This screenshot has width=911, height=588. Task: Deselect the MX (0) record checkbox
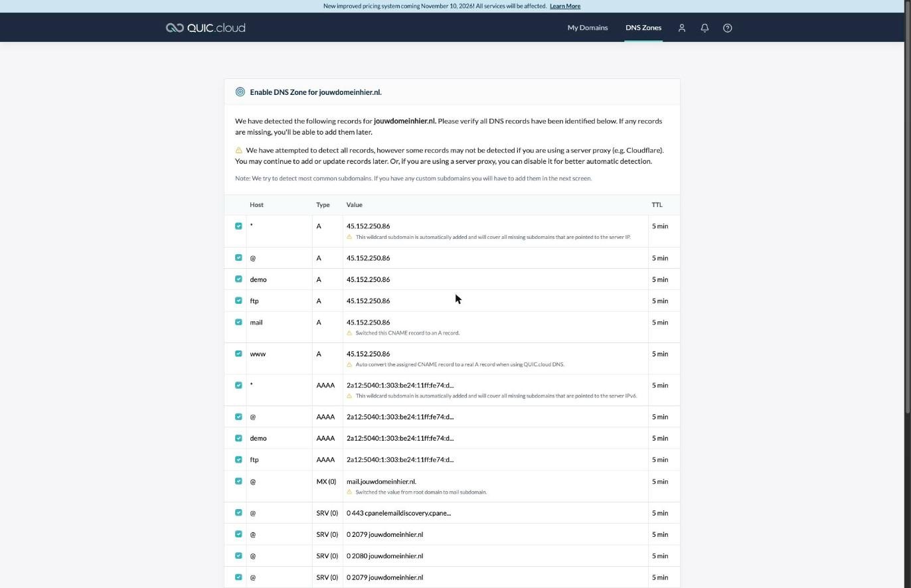238,481
